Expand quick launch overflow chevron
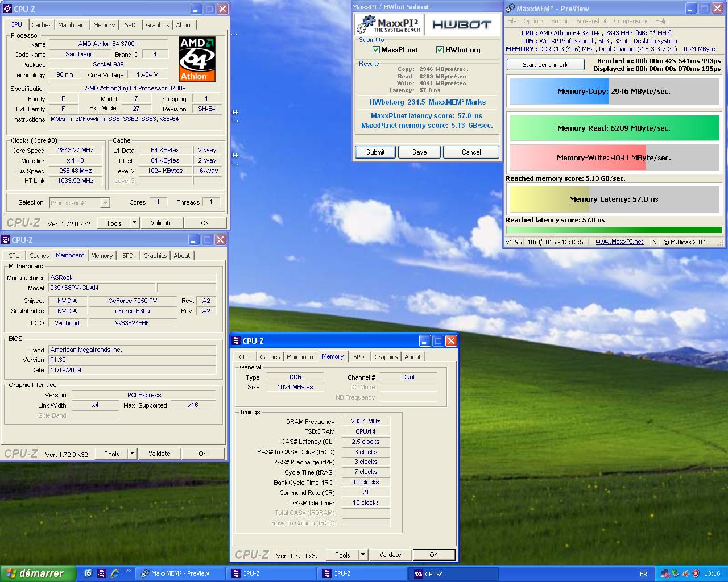 coord(129,571)
